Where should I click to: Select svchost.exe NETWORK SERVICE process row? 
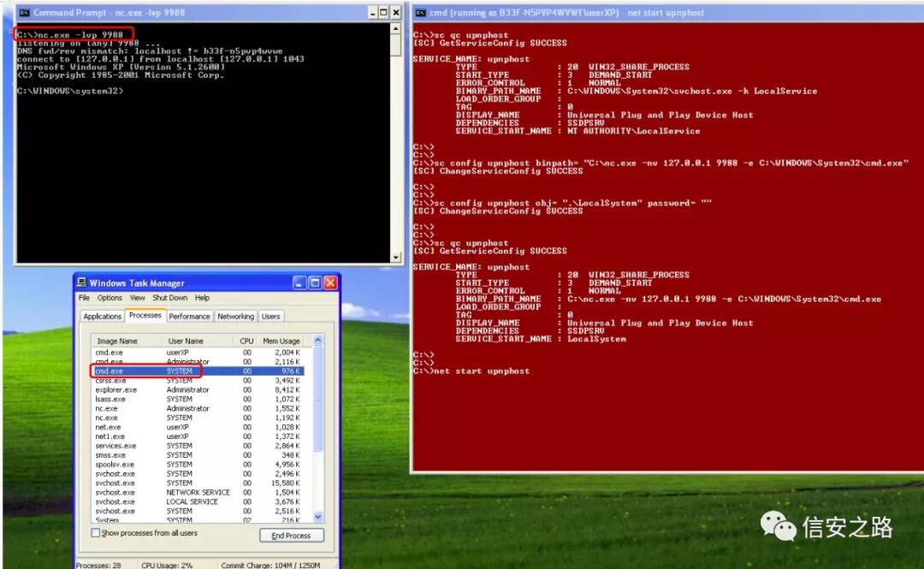click(198, 492)
